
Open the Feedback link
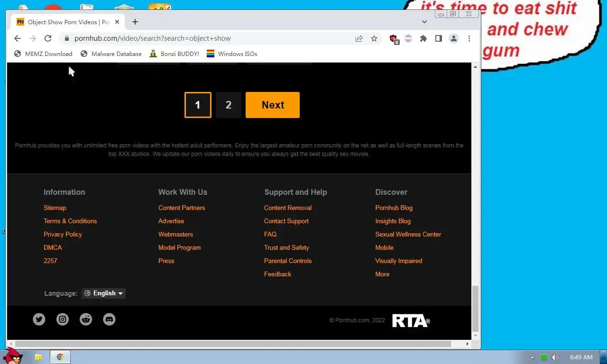click(x=277, y=274)
